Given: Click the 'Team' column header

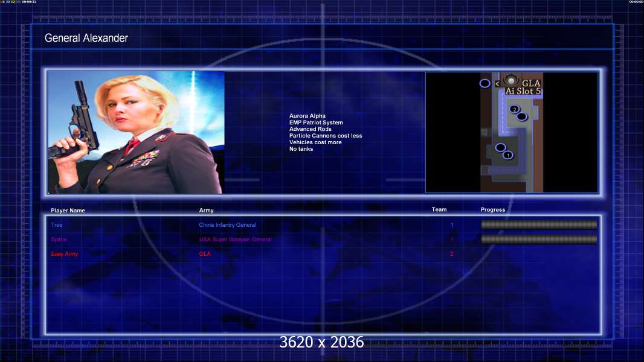Looking at the screenshot, I should [x=439, y=209].
